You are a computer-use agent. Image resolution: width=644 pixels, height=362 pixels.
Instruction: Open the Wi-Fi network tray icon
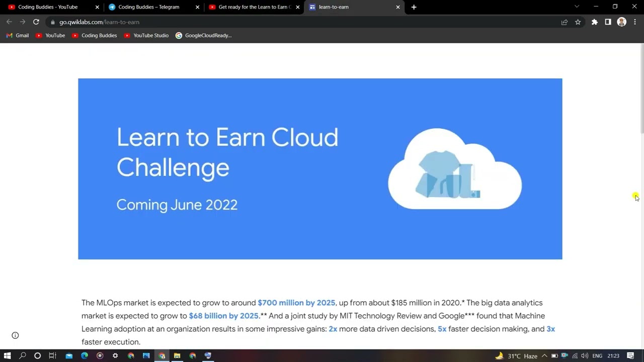tap(575, 356)
